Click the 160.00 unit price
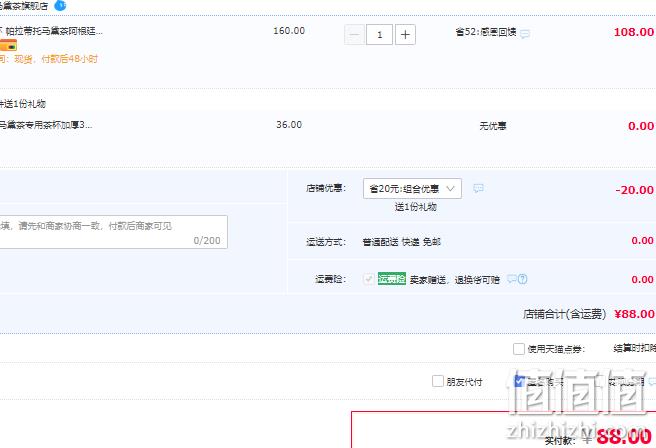This screenshot has height=448, width=656. (289, 31)
